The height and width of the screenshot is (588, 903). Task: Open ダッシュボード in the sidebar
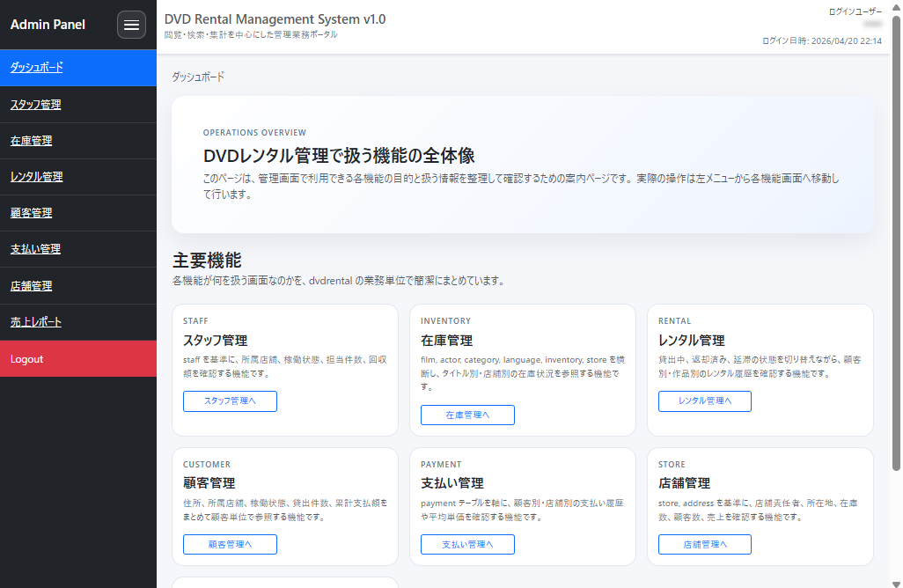tap(78, 68)
